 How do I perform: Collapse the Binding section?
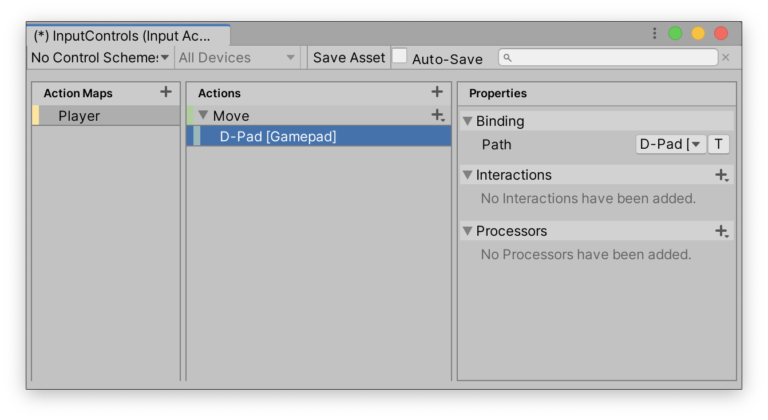pos(467,121)
